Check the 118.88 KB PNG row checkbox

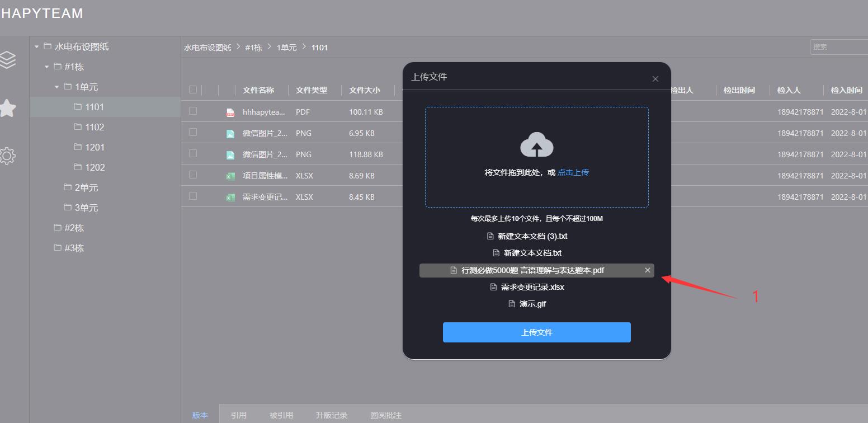click(x=193, y=153)
